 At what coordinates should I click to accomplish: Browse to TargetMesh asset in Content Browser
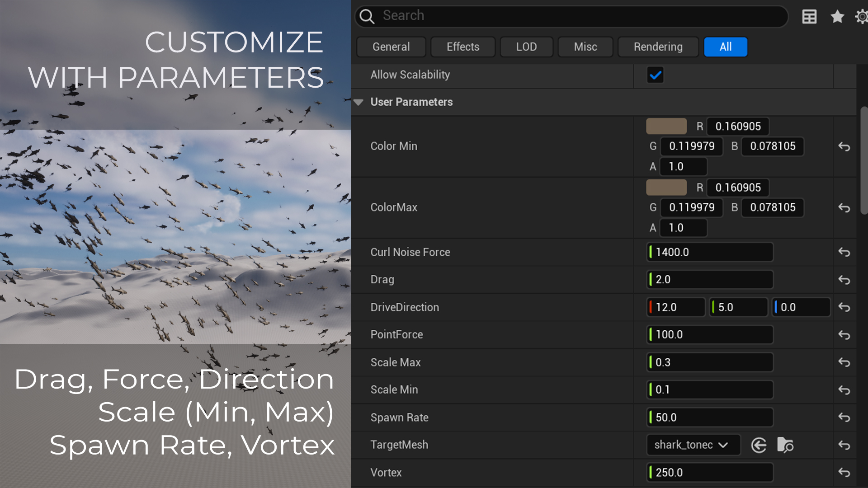785,445
